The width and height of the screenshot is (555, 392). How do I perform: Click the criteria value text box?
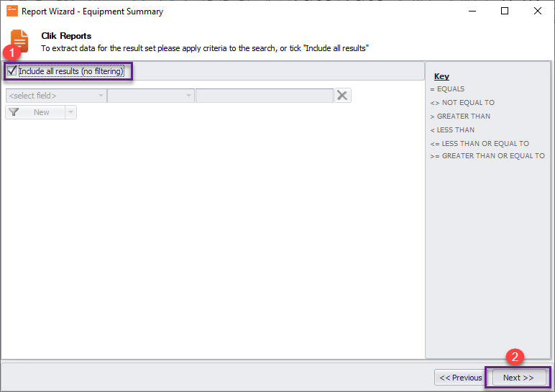(x=264, y=96)
